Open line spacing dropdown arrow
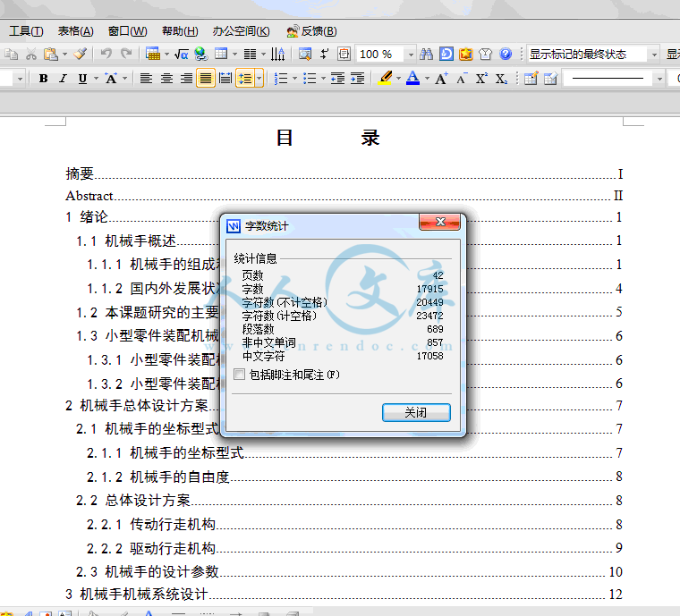This screenshot has width=680, height=616. point(259,79)
